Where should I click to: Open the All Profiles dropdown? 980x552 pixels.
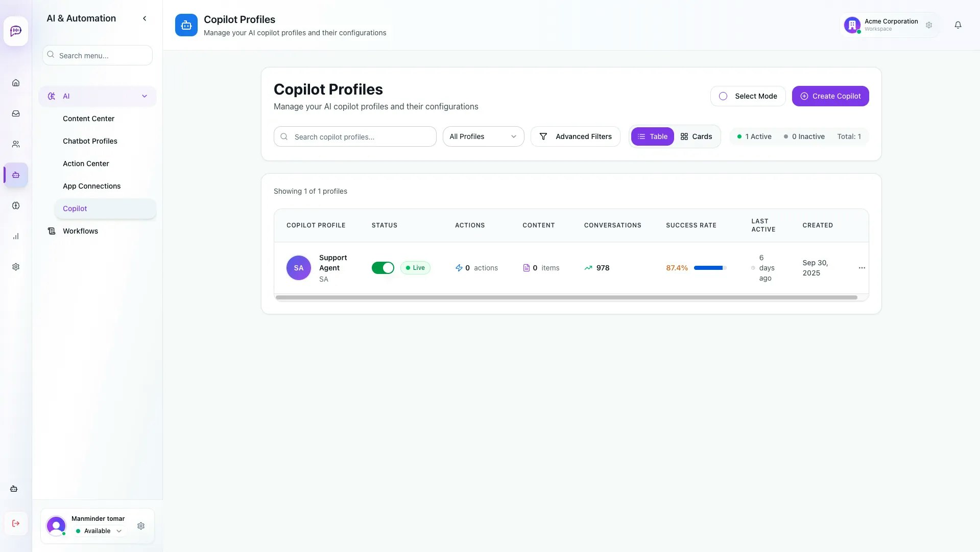click(x=483, y=136)
